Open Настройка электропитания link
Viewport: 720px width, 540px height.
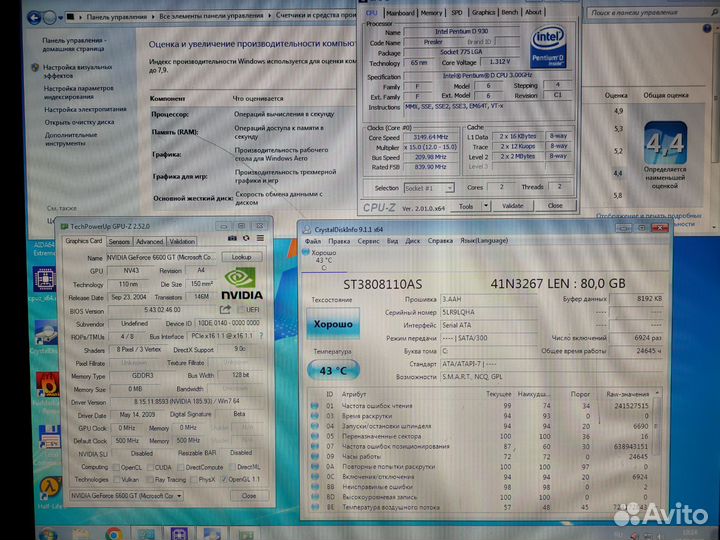coord(85,110)
